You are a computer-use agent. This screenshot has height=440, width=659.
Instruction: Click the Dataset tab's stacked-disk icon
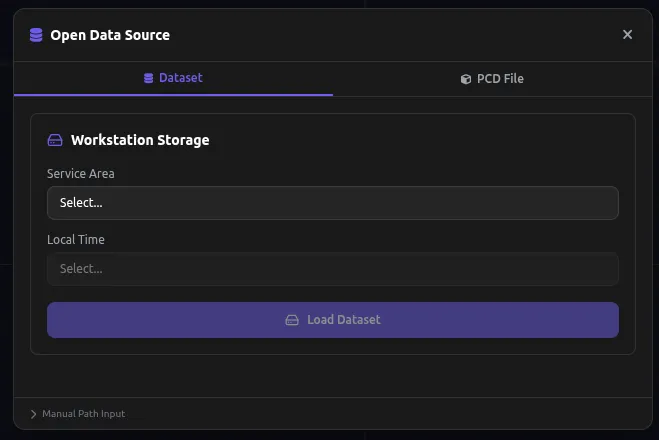point(149,78)
